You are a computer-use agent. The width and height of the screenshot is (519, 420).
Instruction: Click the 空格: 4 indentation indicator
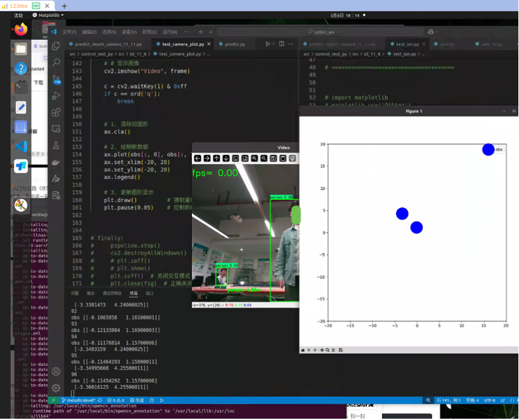click(472, 400)
